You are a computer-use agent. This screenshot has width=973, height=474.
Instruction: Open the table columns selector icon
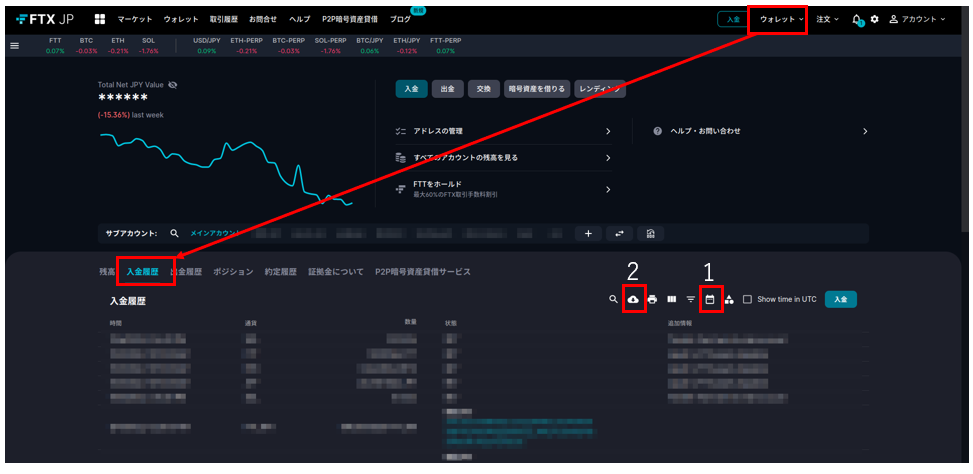[x=671, y=299]
